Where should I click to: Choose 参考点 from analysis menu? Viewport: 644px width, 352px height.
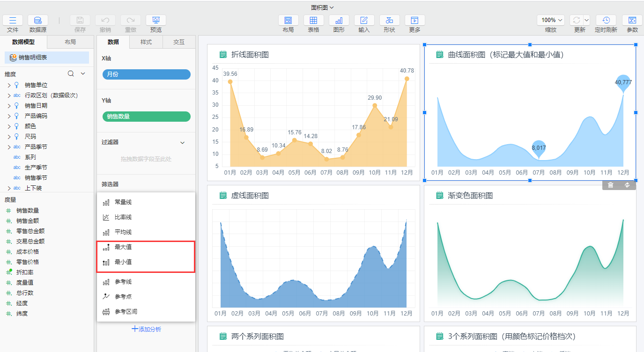coord(146,297)
